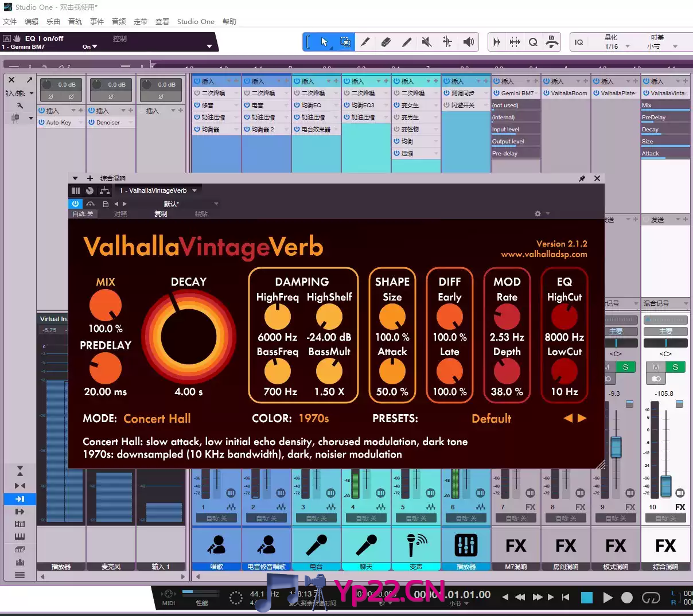Start playback with the play button
The image size is (693, 616).
click(608, 598)
